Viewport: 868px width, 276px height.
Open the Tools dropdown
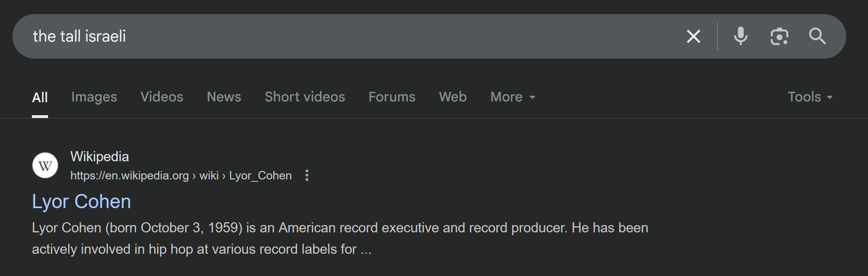point(810,97)
